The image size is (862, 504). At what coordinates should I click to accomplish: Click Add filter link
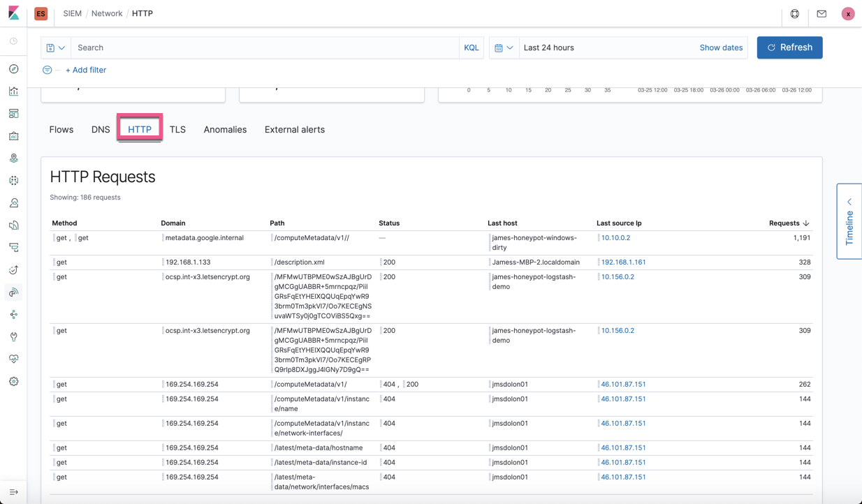[x=86, y=70]
